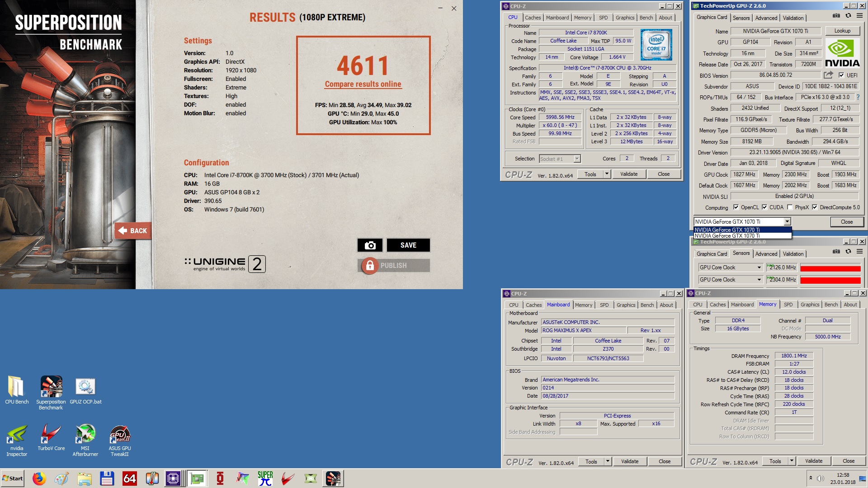Expand the Tools arrow in CPU-Z Memory window
Screen dimensions: 868x488
point(792,461)
